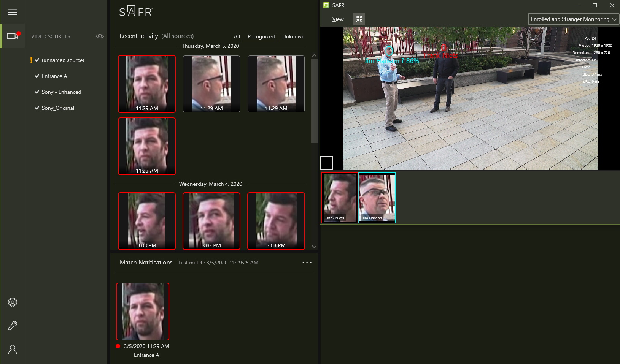Click the collapse view arrows icon
620x364 pixels.
[x=359, y=19]
